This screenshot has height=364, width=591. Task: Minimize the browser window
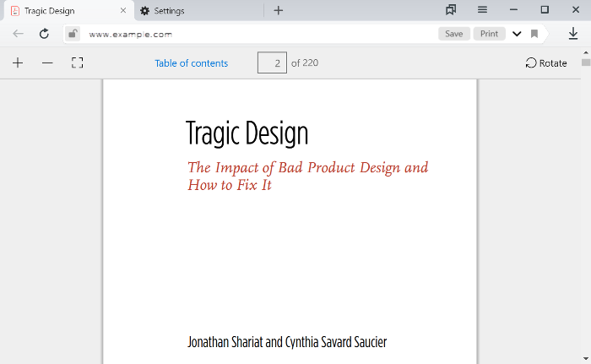pos(513,10)
